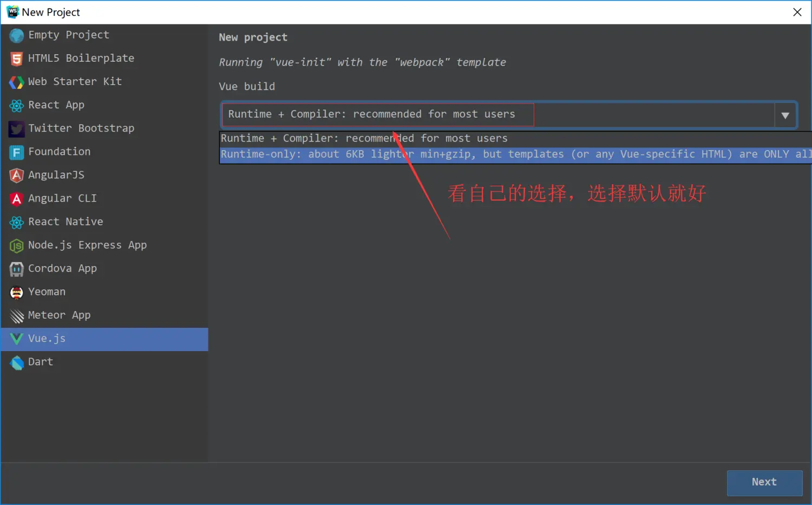Choose Empty Project template
Image resolution: width=812 pixels, height=505 pixels.
pos(104,35)
